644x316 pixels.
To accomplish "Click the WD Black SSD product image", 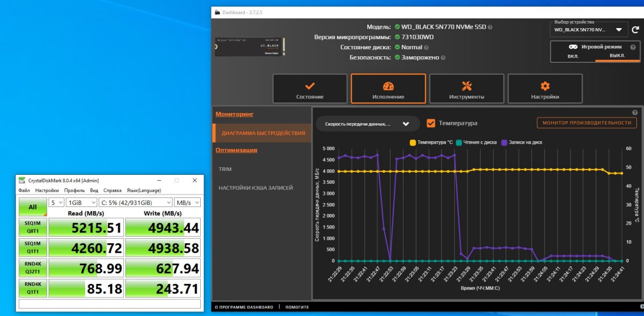I will point(251,46).
